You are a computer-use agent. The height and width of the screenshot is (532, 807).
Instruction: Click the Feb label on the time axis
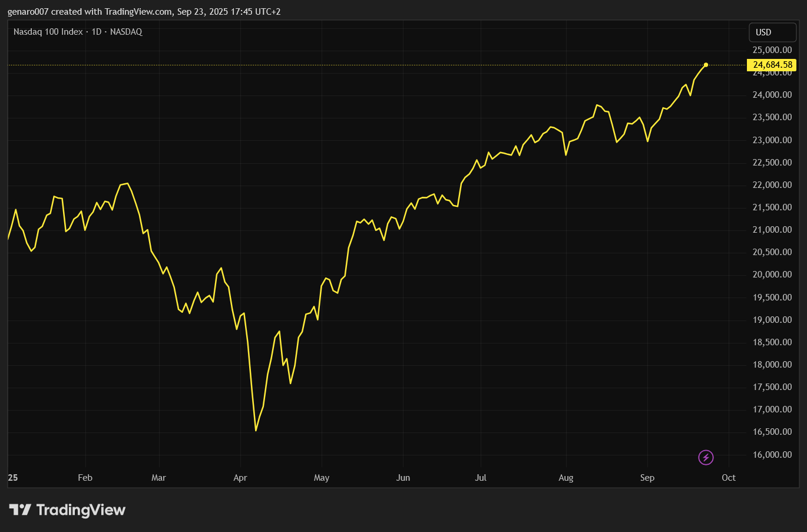(x=85, y=478)
